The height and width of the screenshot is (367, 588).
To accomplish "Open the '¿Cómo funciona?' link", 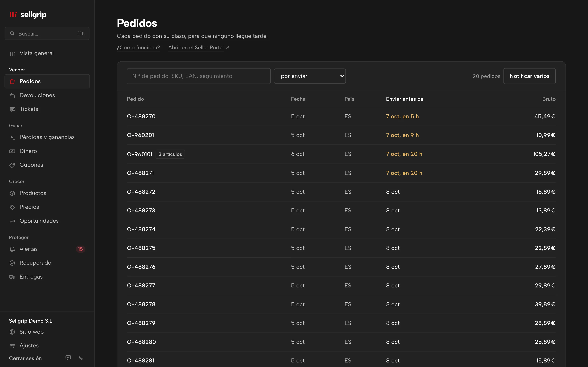I will coord(138,47).
